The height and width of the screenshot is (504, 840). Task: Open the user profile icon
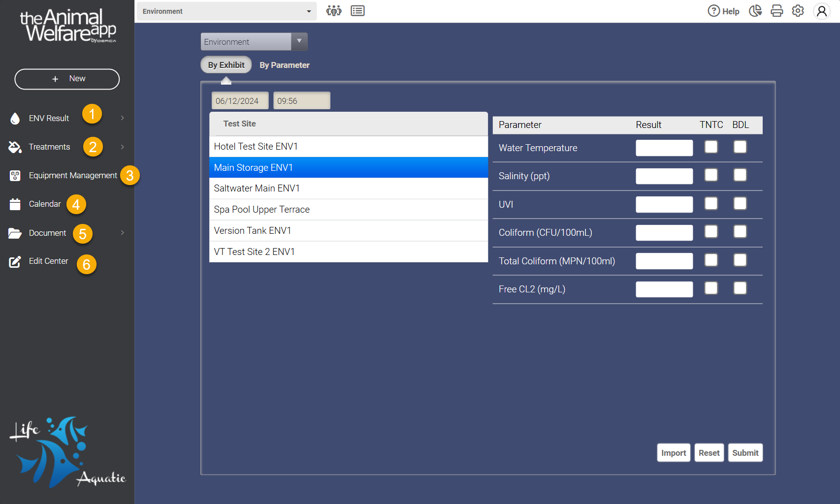(821, 11)
